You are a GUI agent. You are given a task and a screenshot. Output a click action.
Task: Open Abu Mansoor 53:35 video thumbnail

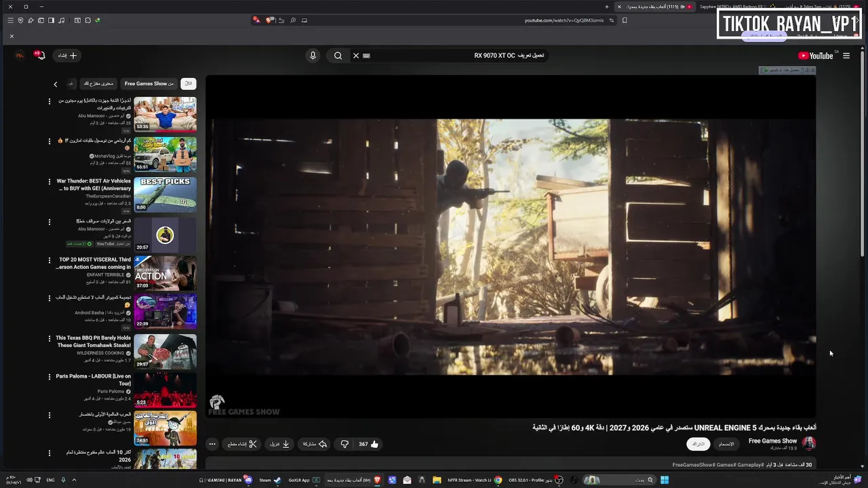pos(165,114)
